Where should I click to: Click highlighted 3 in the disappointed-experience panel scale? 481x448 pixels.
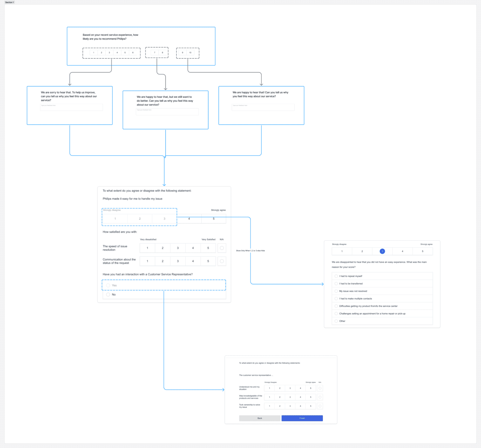[x=382, y=251]
